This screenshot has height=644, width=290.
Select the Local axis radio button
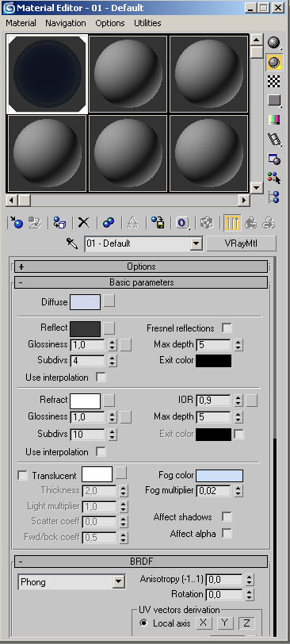point(143,623)
